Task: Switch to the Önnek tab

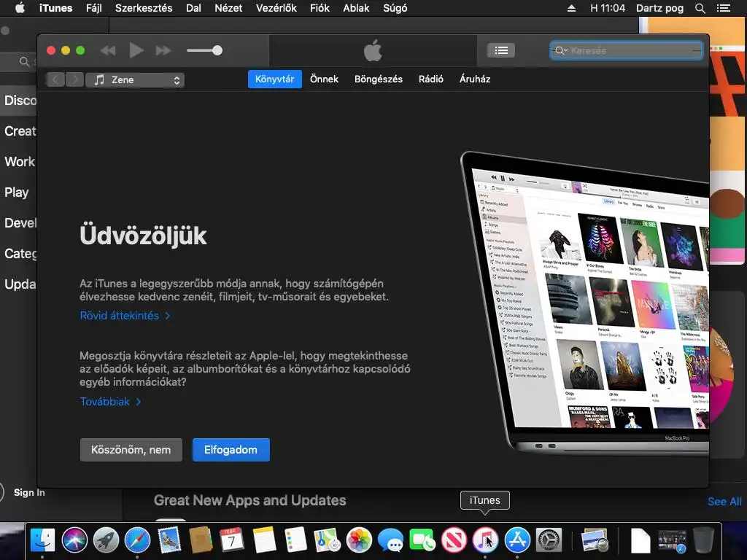Action: (x=324, y=79)
